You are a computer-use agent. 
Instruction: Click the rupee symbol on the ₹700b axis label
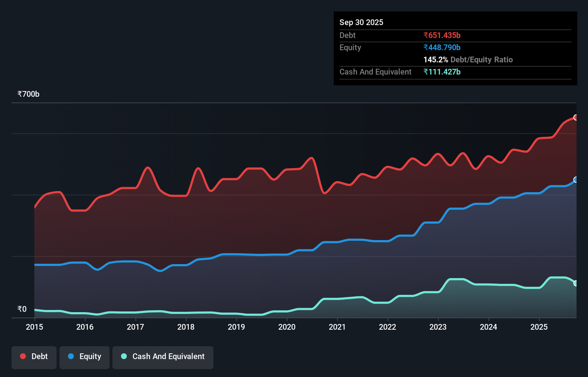[20, 94]
